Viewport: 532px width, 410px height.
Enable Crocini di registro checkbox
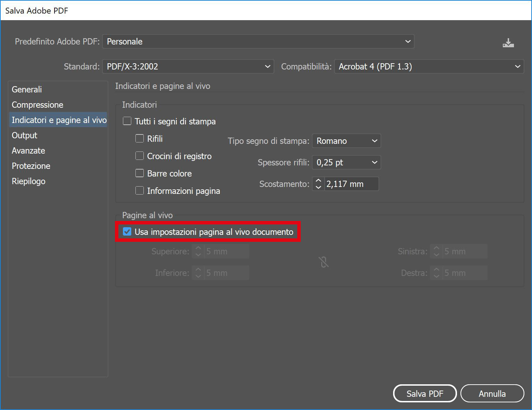140,156
